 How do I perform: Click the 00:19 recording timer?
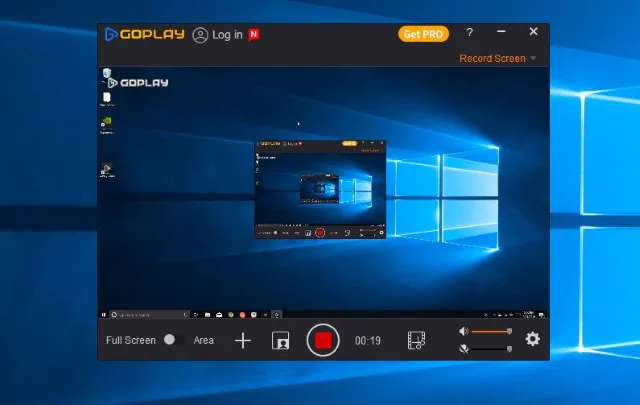click(368, 340)
